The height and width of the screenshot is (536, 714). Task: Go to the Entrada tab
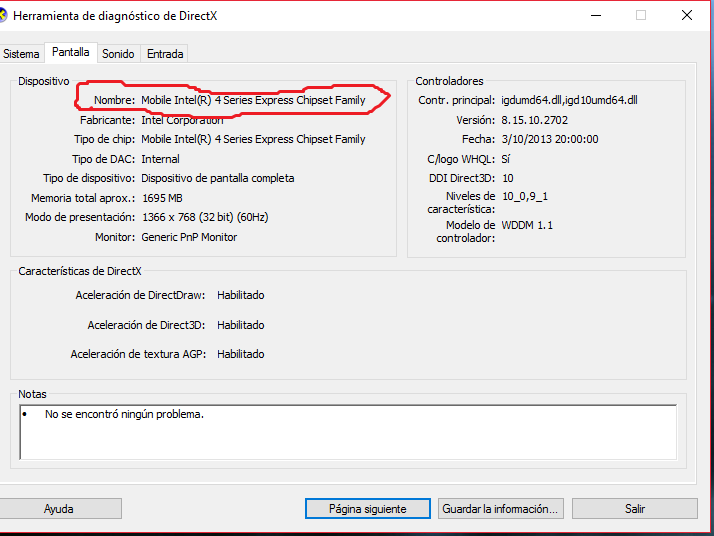[165, 54]
